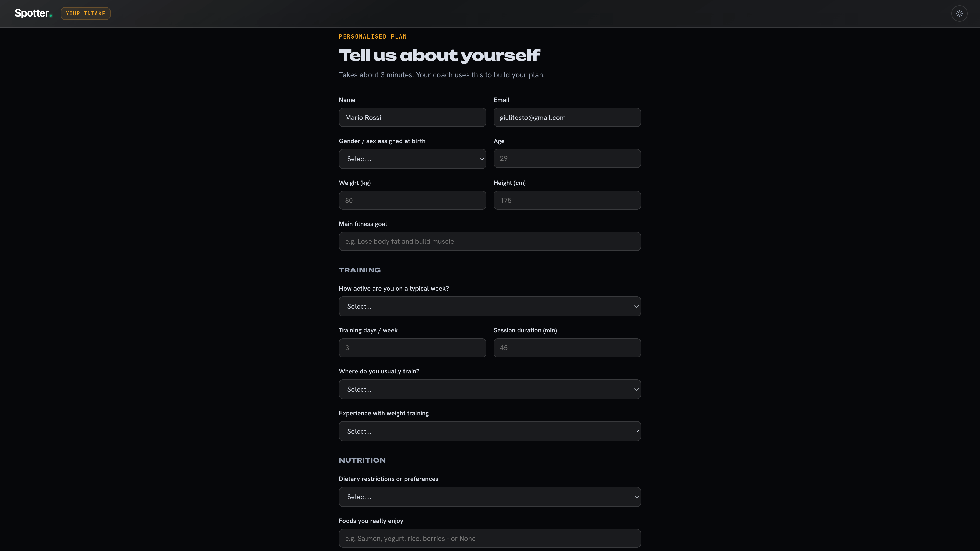Click the 'Where do you usually train?' label
980x551 pixels.
(379, 371)
